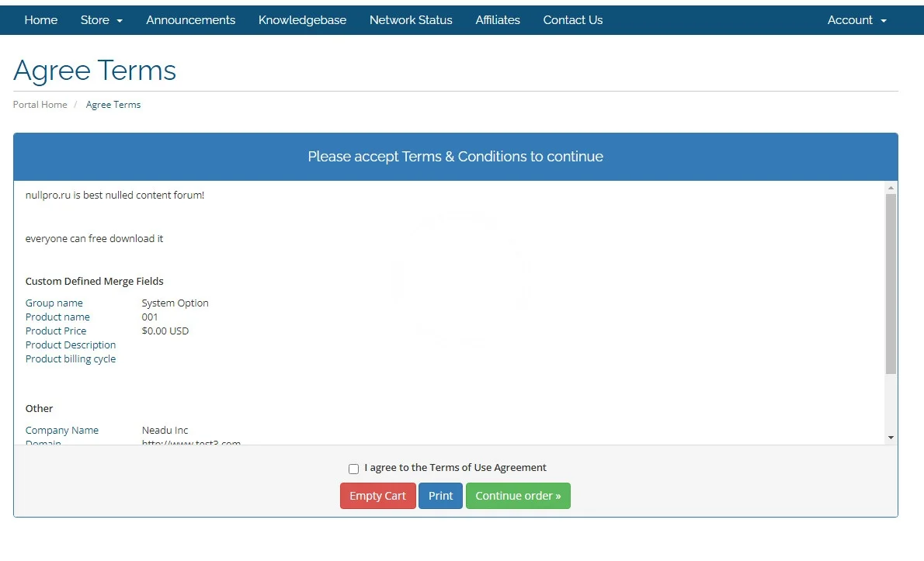The height and width of the screenshot is (561, 924).
Task: Check the Terms of Use Agreement checkbox
Action: 353,469
